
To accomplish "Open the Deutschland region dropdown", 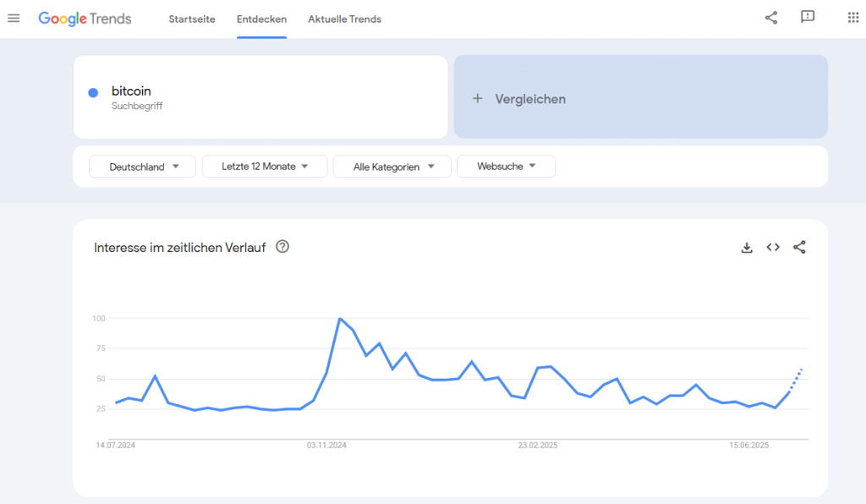I will (142, 166).
